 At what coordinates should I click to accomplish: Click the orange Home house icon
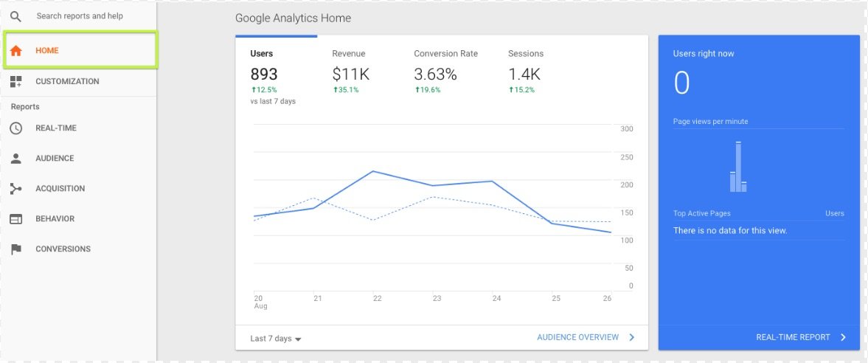15,51
